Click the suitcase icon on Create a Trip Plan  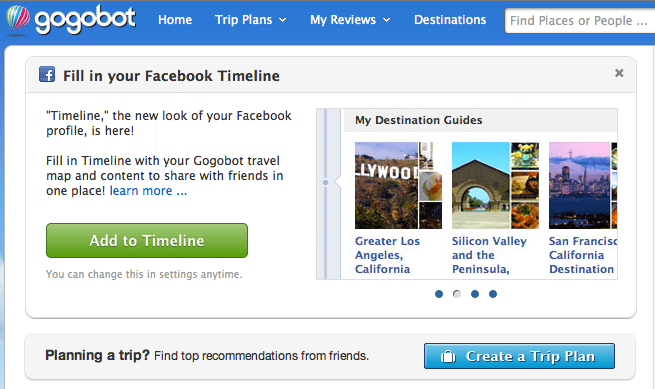(x=448, y=356)
